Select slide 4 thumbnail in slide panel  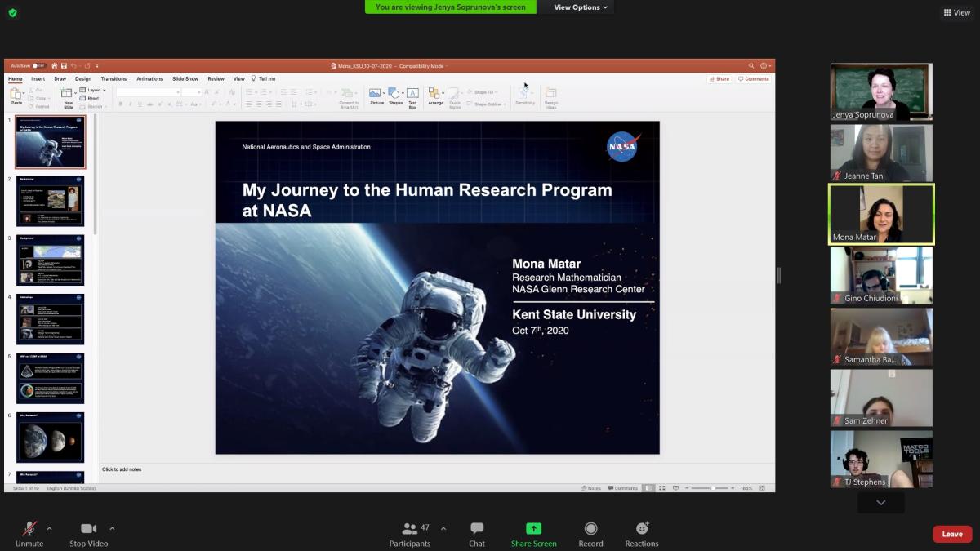pyautogui.click(x=51, y=319)
